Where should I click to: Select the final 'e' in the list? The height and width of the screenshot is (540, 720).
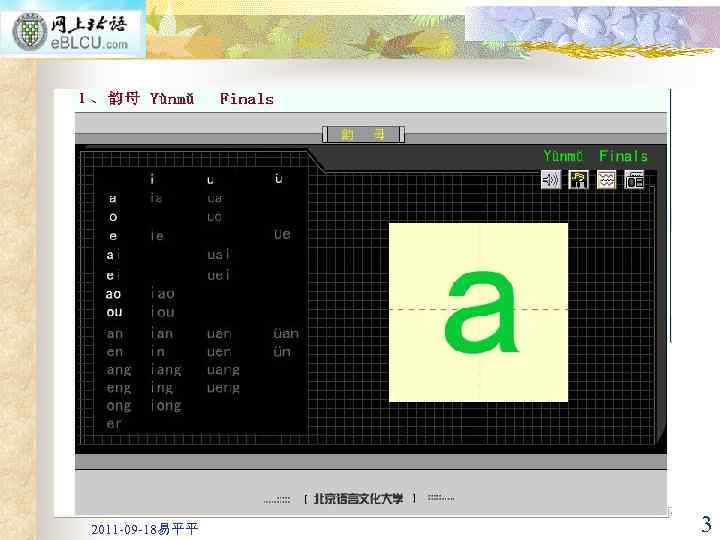pos(113,236)
